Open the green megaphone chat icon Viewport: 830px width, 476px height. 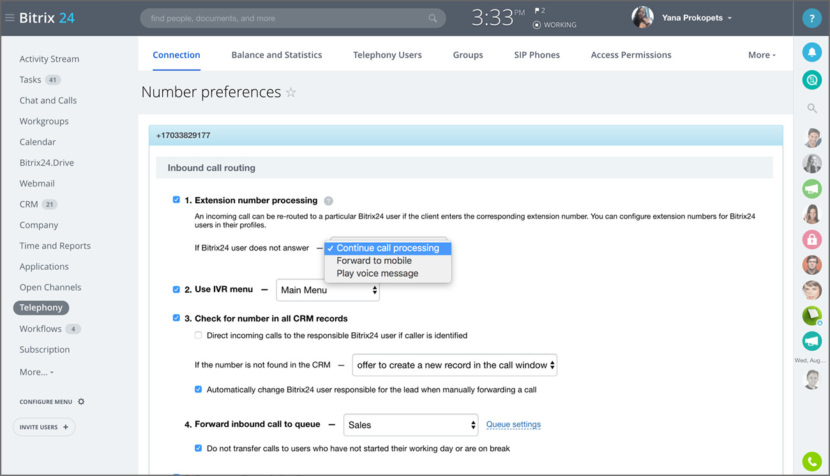coord(811,188)
